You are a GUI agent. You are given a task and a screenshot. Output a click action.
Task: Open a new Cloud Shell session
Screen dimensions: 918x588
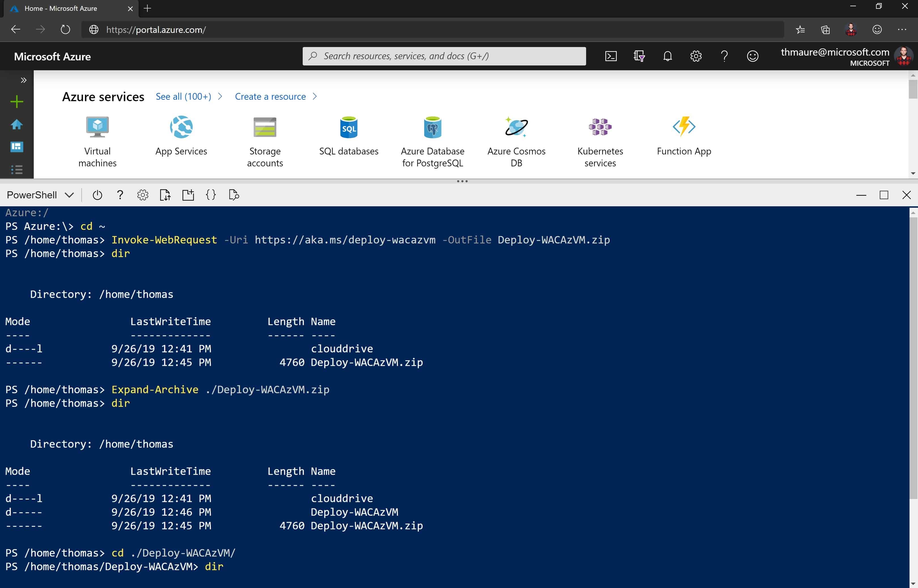pos(188,195)
